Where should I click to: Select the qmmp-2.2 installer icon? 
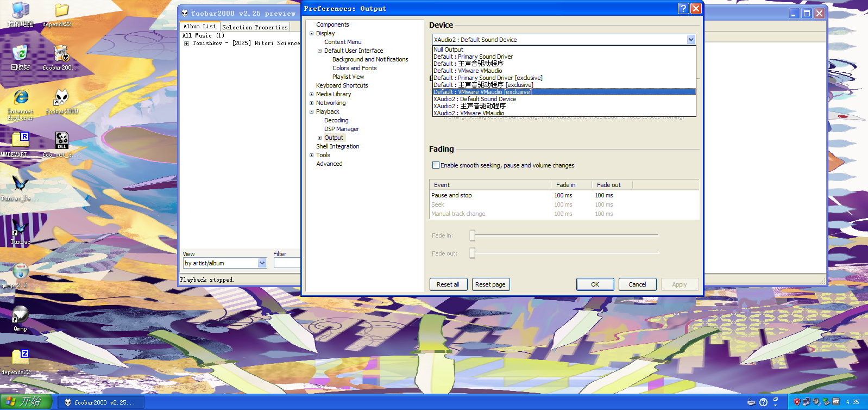click(20, 275)
